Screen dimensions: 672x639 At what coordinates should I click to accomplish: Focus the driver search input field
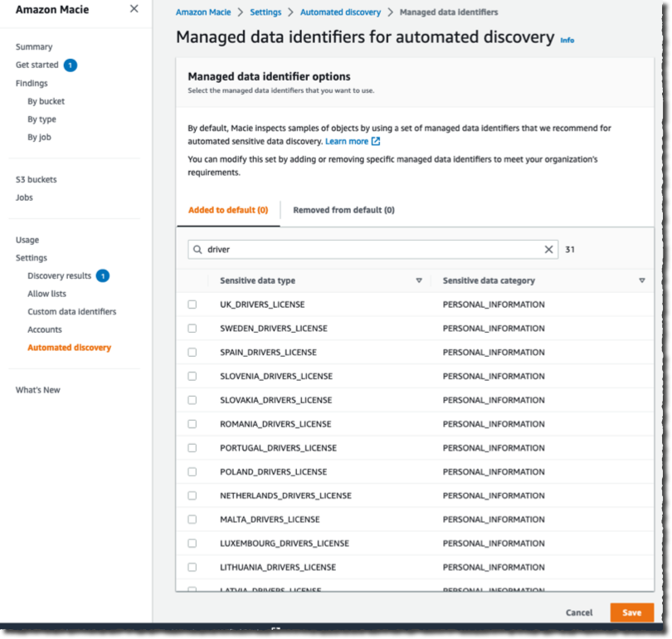(x=373, y=250)
